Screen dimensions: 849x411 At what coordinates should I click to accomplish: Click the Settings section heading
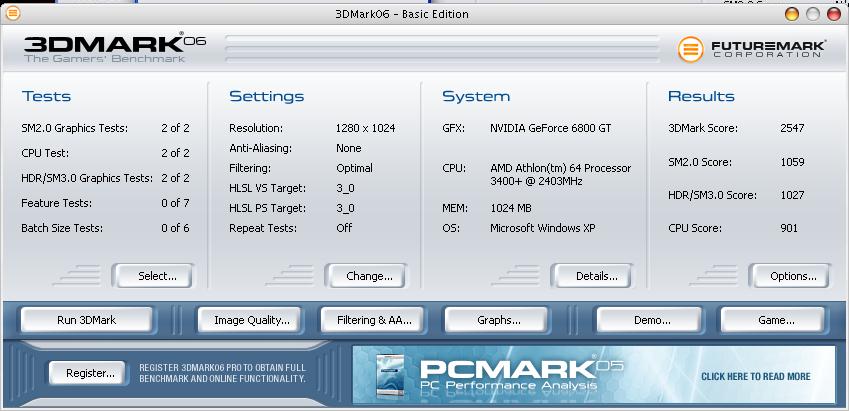[266, 96]
